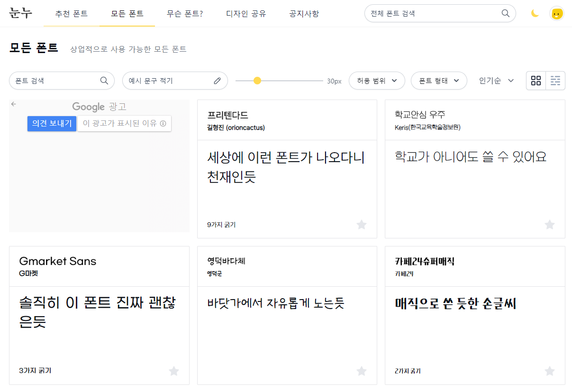This screenshot has width=572, height=392.
Task: Toggle dark mode moon icon
Action: pos(535,13)
